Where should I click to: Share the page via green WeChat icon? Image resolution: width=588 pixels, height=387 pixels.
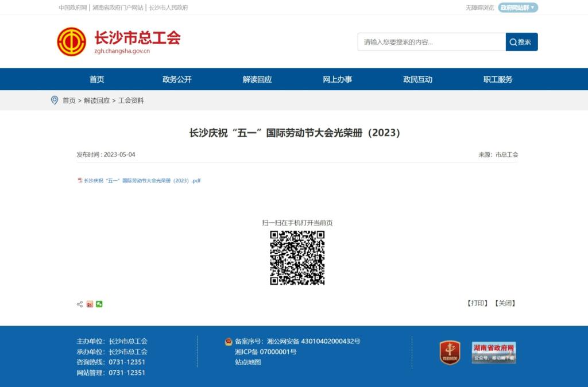click(99, 304)
